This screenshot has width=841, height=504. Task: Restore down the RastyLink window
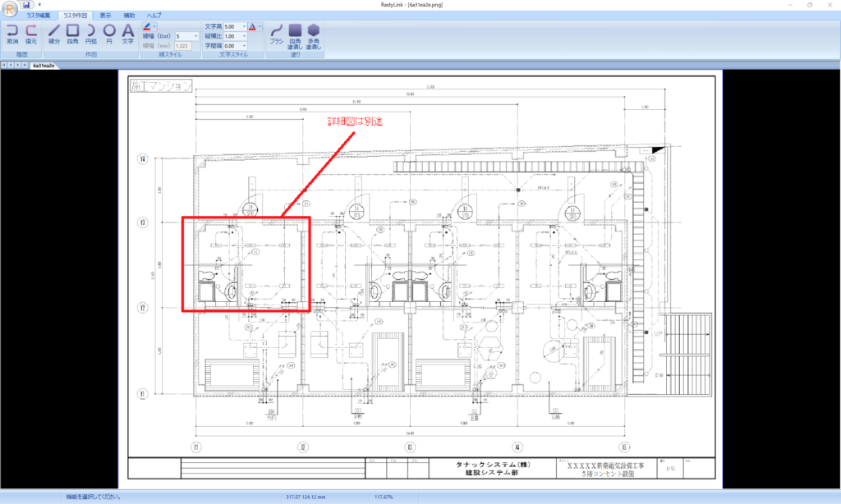click(809, 5)
